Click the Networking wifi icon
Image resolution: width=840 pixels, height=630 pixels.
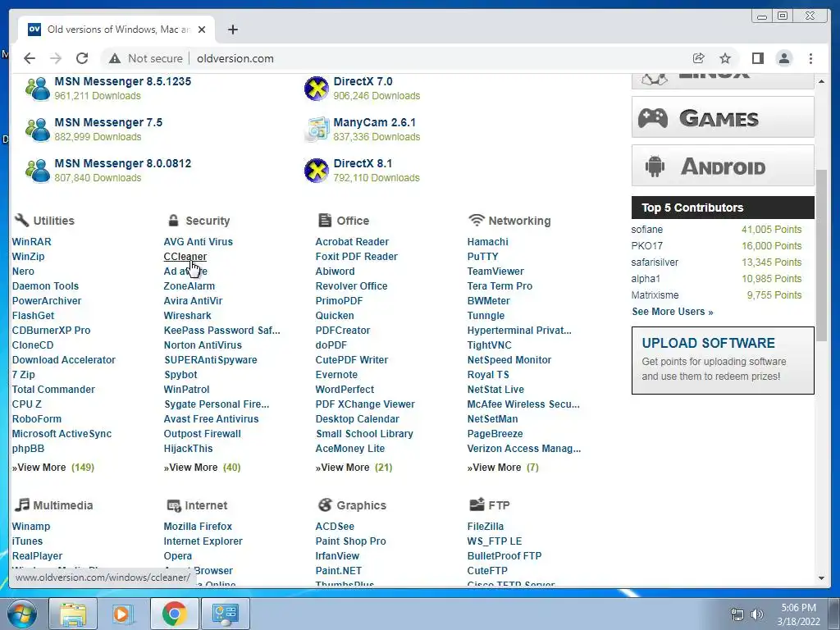(477, 220)
